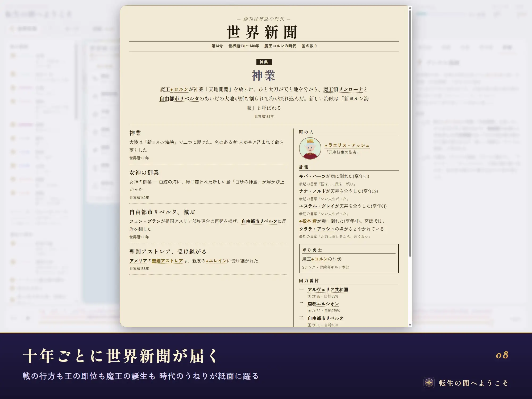This screenshot has width=532, height=399.
Task: Open 森都エルシオン in 国力番付
Action: (x=323, y=304)
